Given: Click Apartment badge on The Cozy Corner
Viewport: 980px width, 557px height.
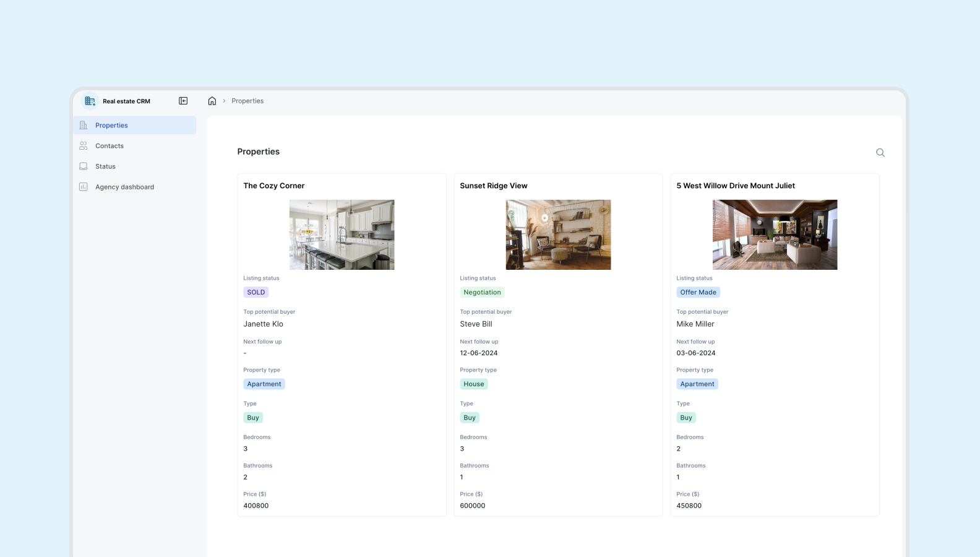Looking at the screenshot, I should pyautogui.click(x=264, y=384).
